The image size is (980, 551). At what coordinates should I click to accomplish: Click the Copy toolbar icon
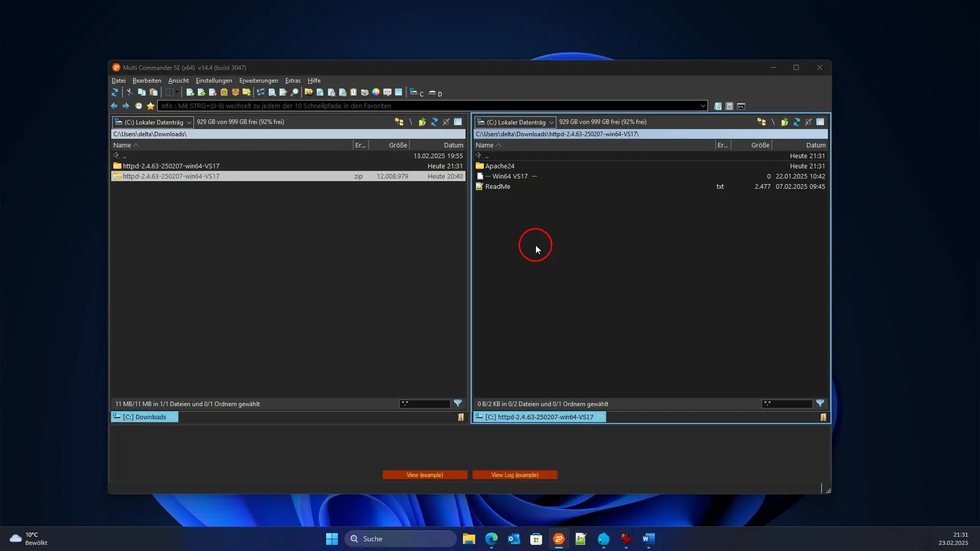click(x=141, y=92)
